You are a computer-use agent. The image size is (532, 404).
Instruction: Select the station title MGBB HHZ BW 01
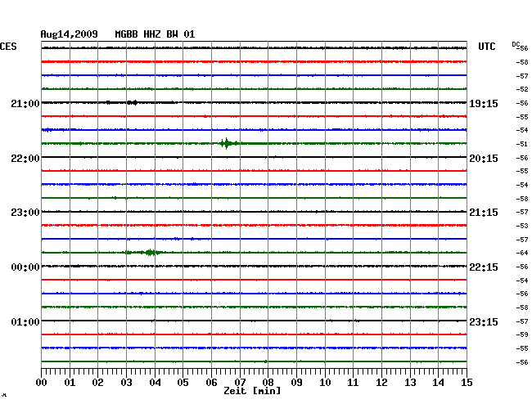click(x=155, y=34)
